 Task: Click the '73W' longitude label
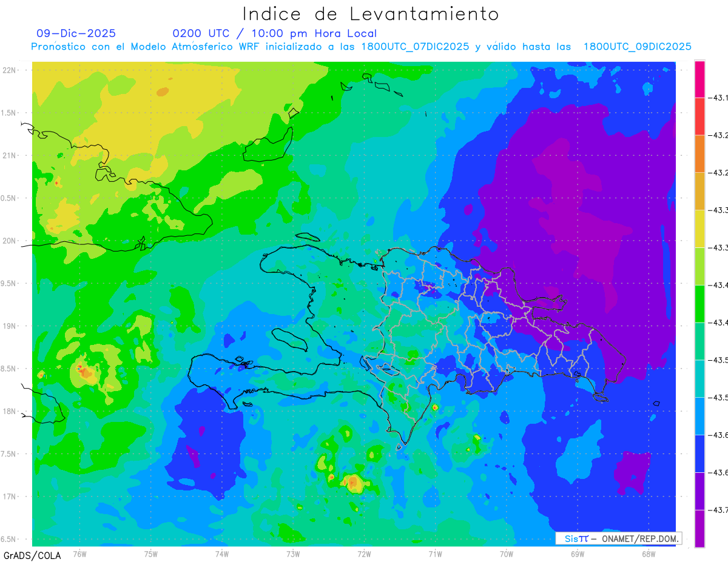tap(293, 554)
